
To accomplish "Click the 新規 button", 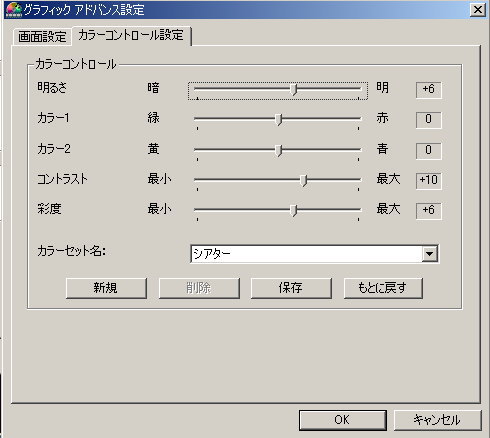I will point(106,288).
